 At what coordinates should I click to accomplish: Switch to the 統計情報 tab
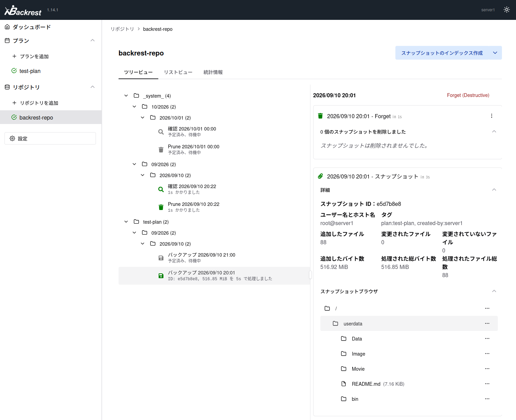click(213, 72)
